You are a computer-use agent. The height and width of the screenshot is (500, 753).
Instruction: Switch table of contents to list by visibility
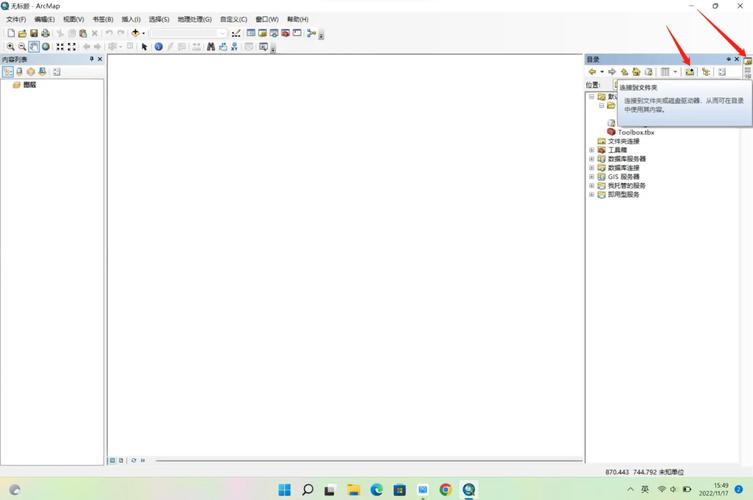(x=31, y=72)
